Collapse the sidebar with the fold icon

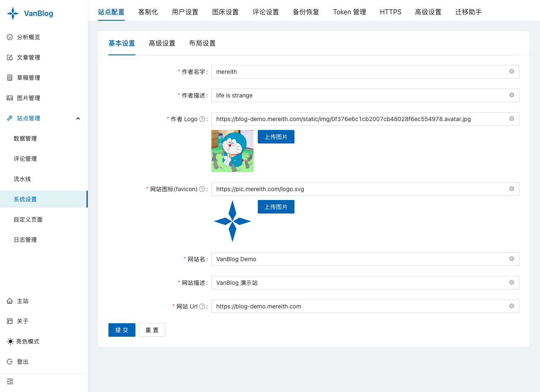point(10,381)
